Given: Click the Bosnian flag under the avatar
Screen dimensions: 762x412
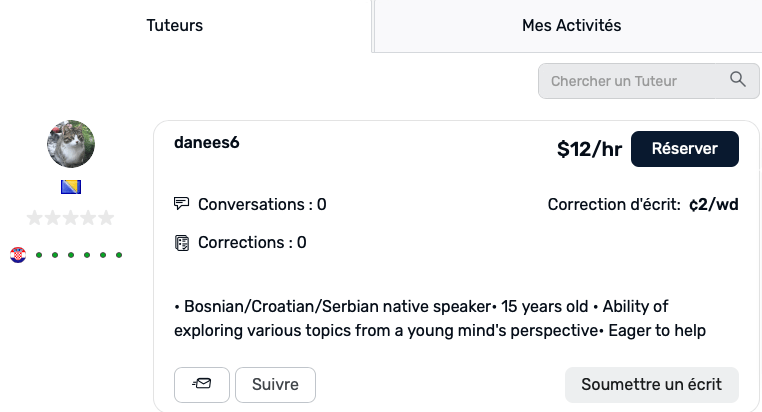Looking at the screenshot, I should (71, 187).
